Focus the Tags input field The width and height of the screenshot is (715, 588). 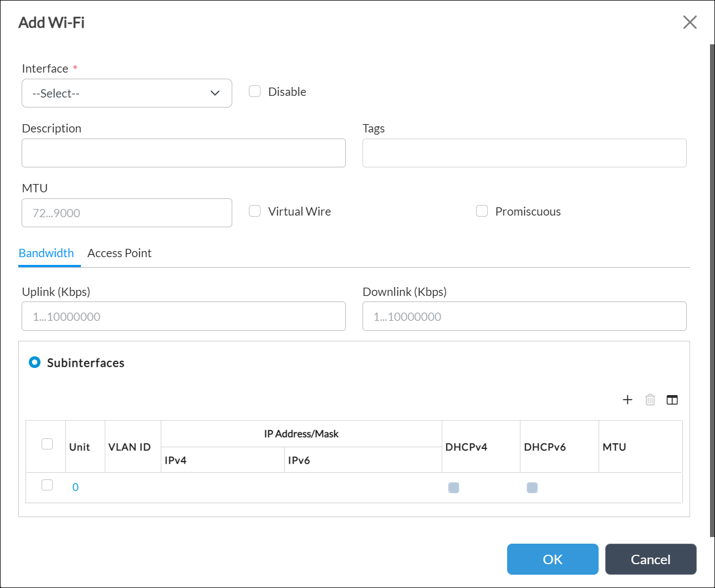[x=524, y=153]
